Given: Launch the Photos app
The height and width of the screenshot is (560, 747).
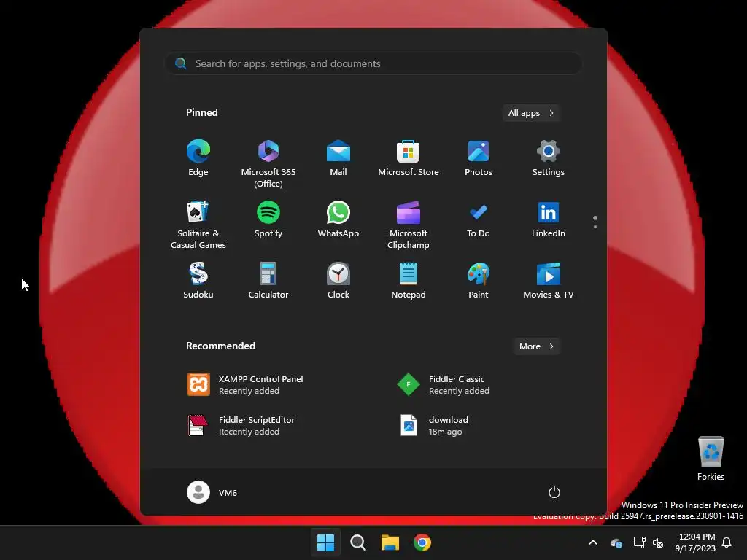Looking at the screenshot, I should [x=479, y=158].
